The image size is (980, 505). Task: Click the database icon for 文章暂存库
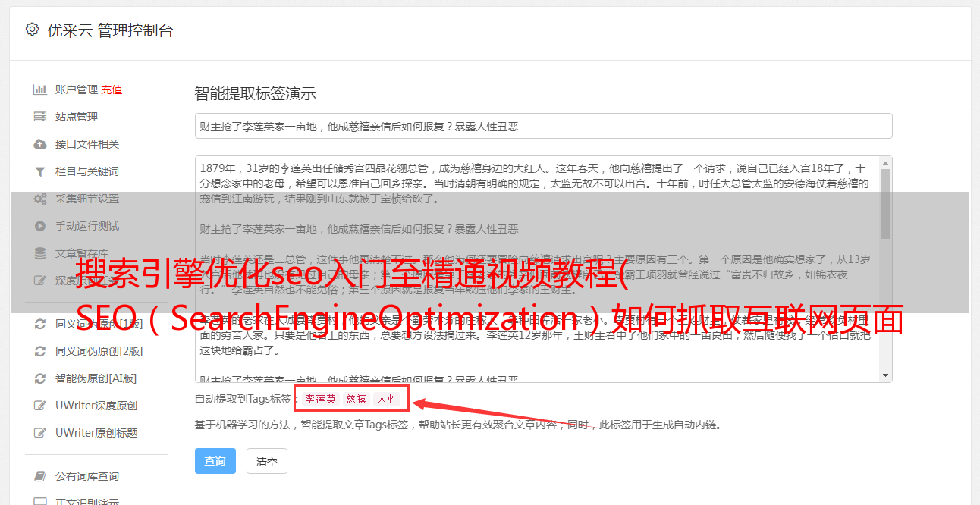click(40, 253)
